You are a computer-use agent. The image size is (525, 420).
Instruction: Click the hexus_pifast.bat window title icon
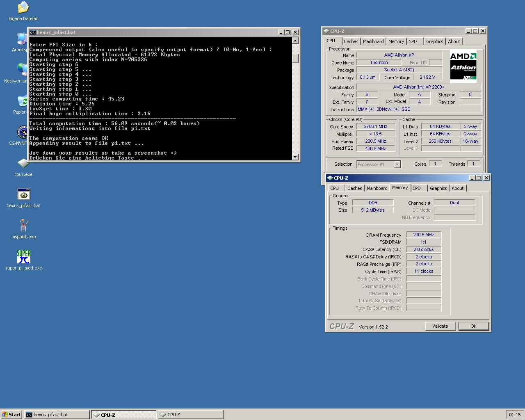tap(32, 32)
